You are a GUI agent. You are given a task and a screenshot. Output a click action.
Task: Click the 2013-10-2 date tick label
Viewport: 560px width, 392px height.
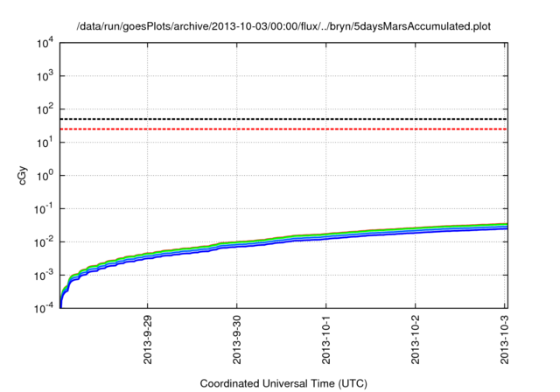pyautogui.click(x=416, y=339)
